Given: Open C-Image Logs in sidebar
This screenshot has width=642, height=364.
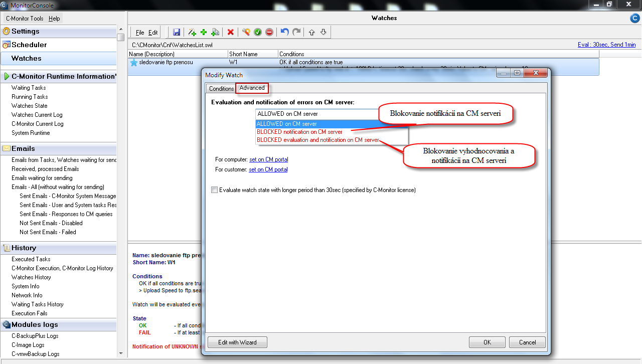Looking at the screenshot, I should coord(28,345).
